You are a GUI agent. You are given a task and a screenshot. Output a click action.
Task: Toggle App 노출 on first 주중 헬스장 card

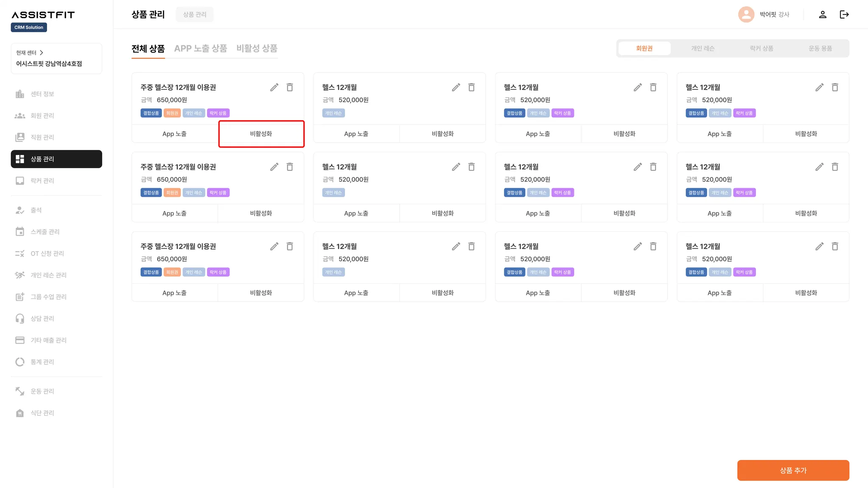click(174, 134)
